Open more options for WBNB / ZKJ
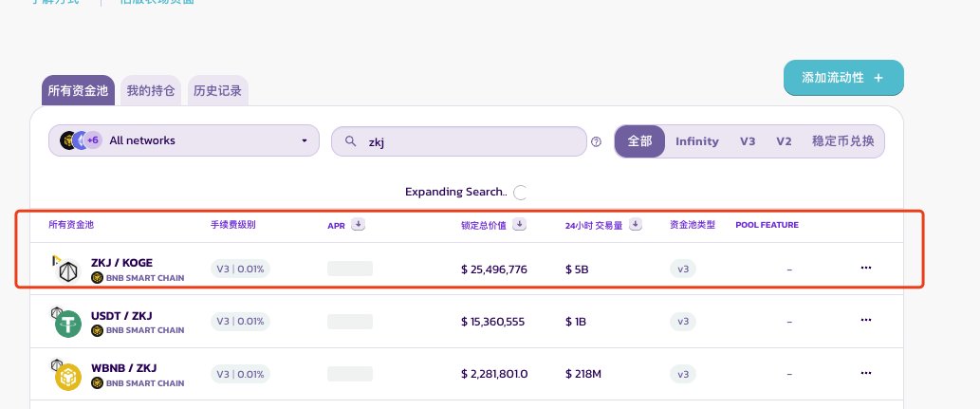 pyautogui.click(x=865, y=372)
